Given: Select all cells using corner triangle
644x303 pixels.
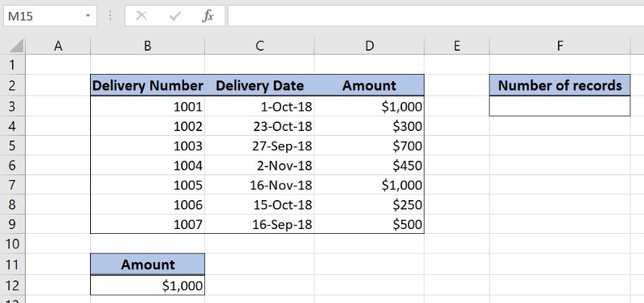Looking at the screenshot, I should pyautogui.click(x=16, y=46).
